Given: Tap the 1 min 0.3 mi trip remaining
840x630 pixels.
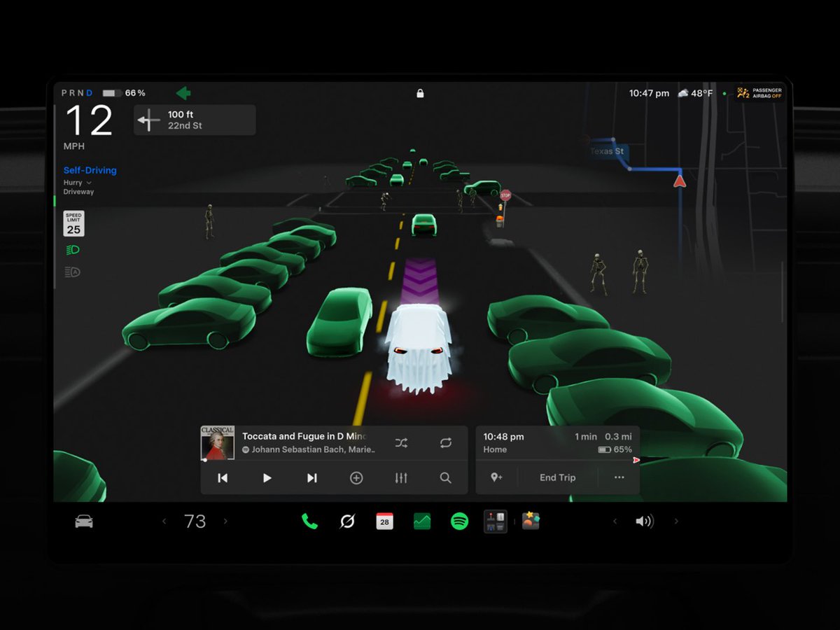Looking at the screenshot, I should click(603, 437).
